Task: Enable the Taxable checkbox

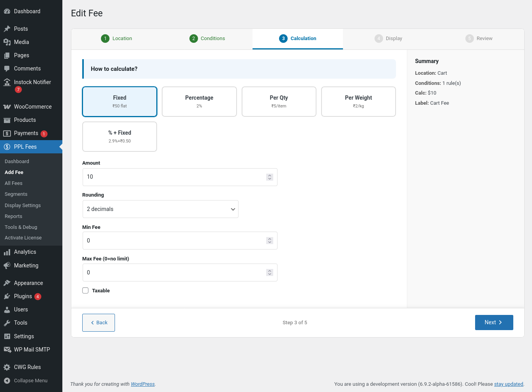Action: point(85,290)
